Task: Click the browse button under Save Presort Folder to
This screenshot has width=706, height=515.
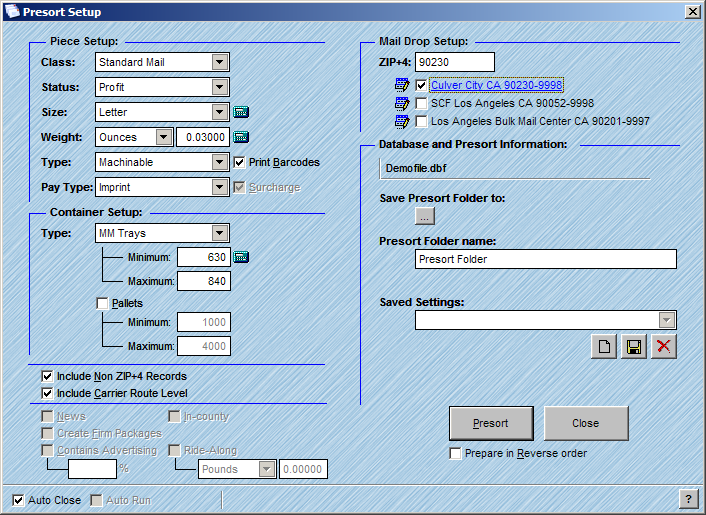Action: click(x=425, y=215)
